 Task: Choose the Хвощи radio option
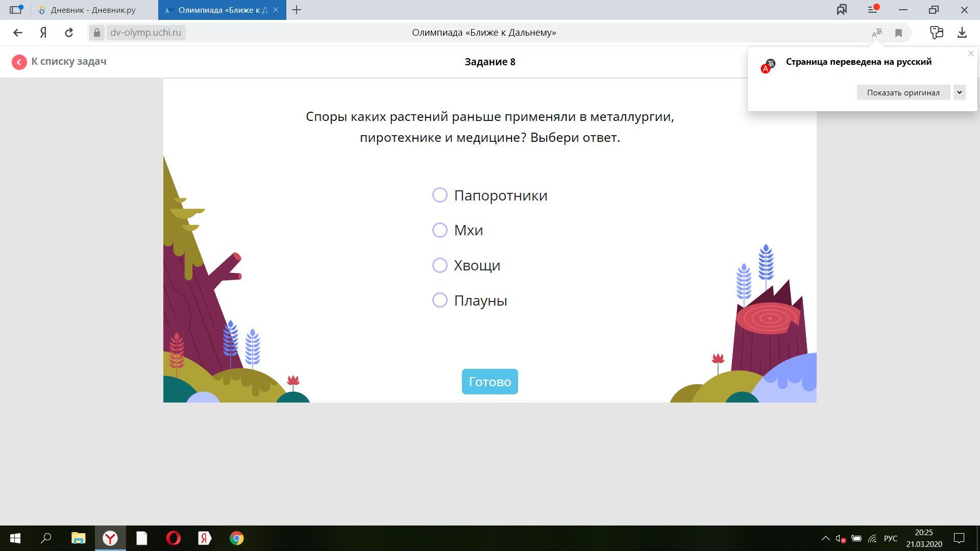coord(440,265)
